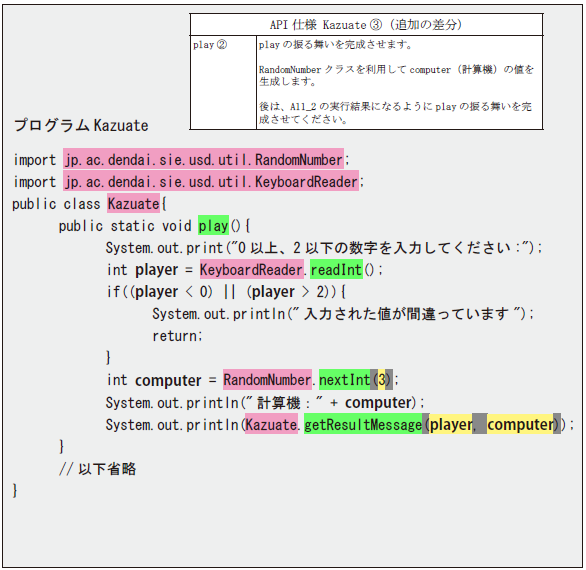Screen dimensions: 586x570
Task: Click the green 'readInt' method call
Action: (x=336, y=269)
